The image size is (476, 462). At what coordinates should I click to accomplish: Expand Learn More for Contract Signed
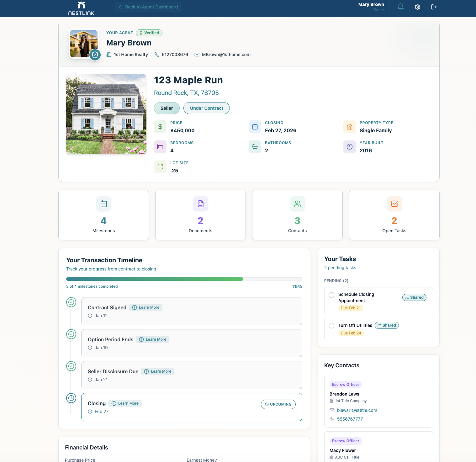[x=145, y=307]
